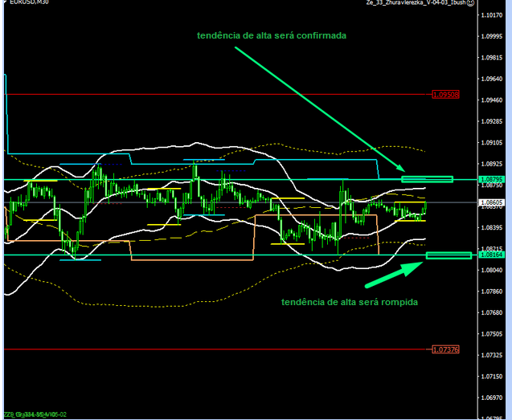Click the 1.06970 value on price axis
The image size is (512, 420).
[491, 398]
